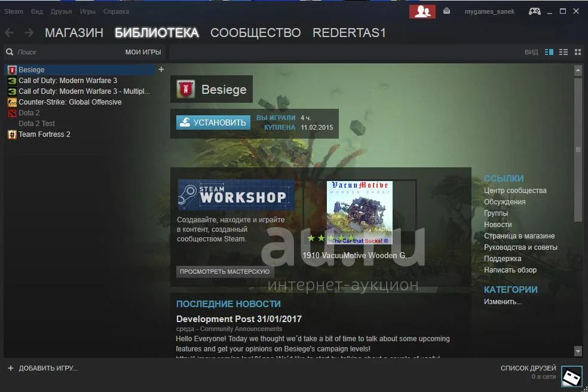Click the УСТАНОВИТЬ install button
This screenshot has width=588, height=392.
coord(213,122)
